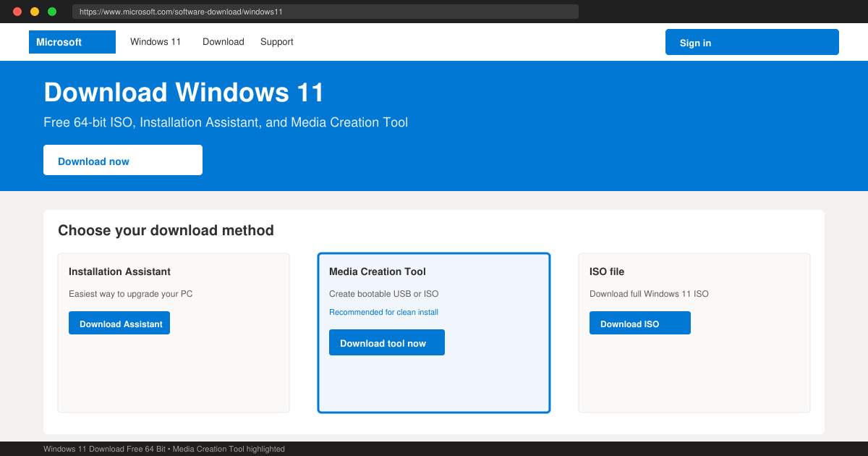This screenshot has width=868, height=456.
Task: Click the Recommended for clean install link
Action: [x=383, y=313]
